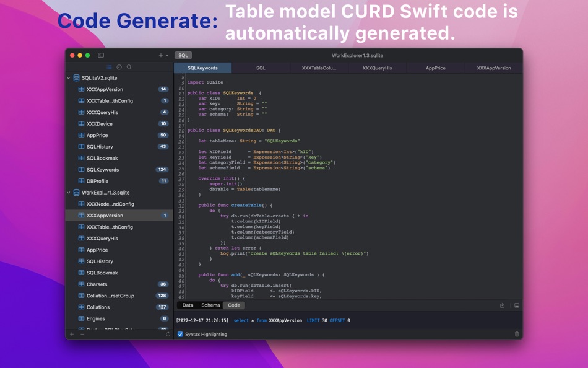Switch to the Data view segment

(x=188, y=305)
